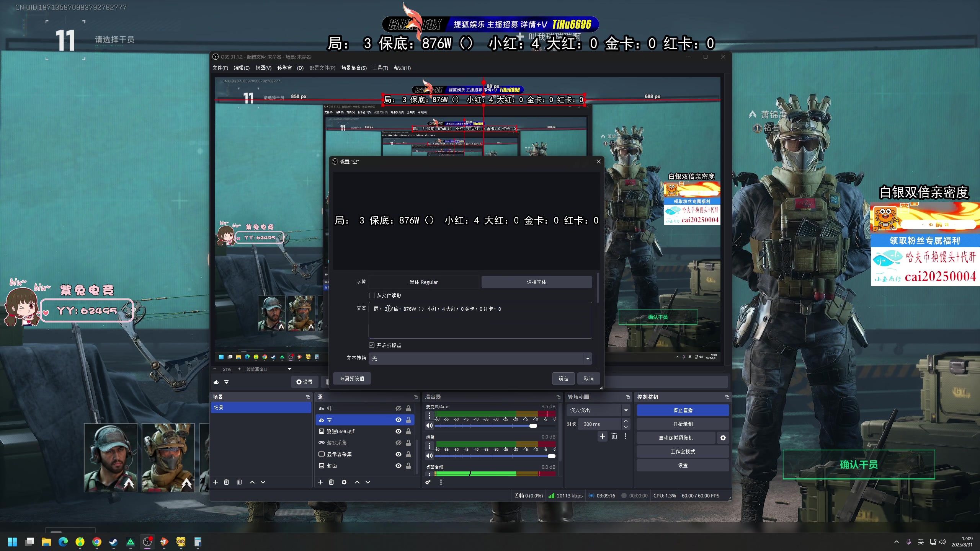Move source up arrow in 源 panel
This screenshot has height=551, width=980.
point(357,482)
